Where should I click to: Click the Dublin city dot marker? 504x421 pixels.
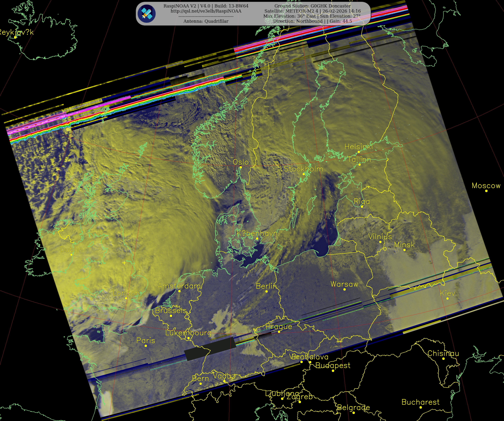71,255
